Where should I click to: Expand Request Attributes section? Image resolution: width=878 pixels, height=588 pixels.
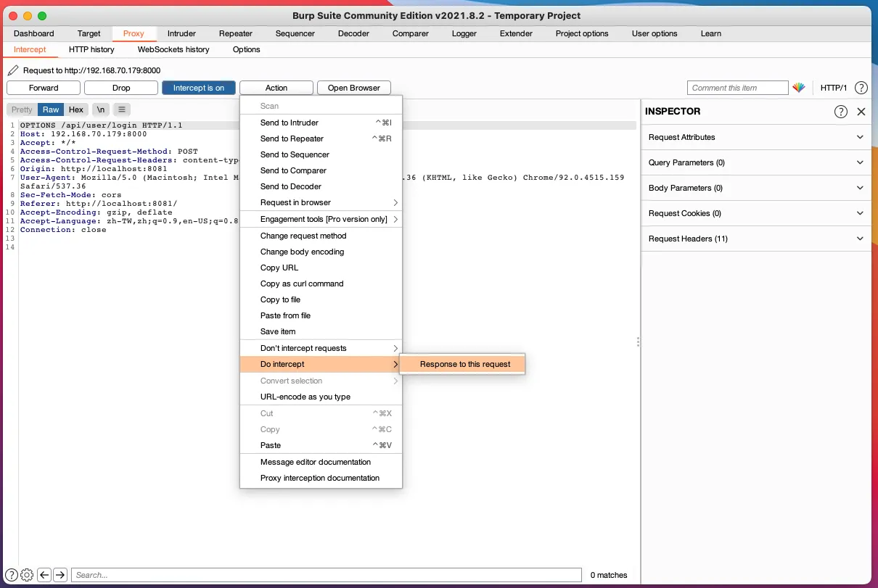tap(756, 137)
